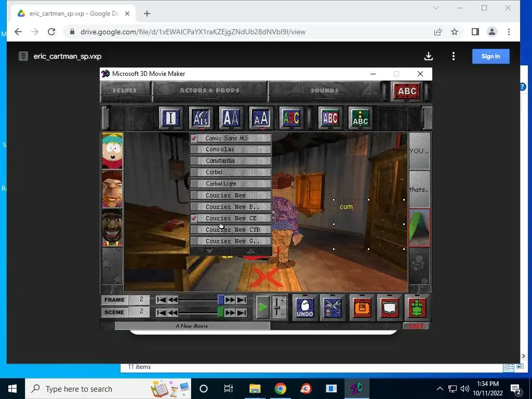Play the movie with the green play button
Image resolution: width=532 pixels, height=399 pixels.
click(x=262, y=308)
